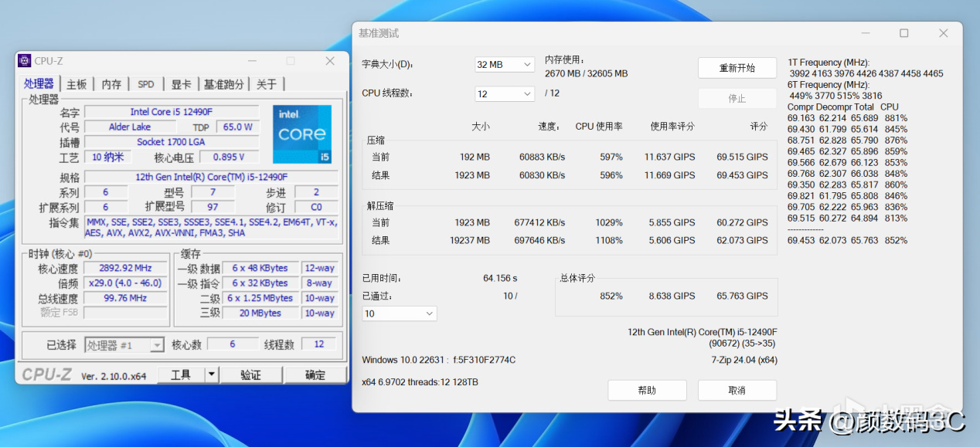Maximize the 基准测试 window
This screenshot has height=447, width=980.
[903, 33]
